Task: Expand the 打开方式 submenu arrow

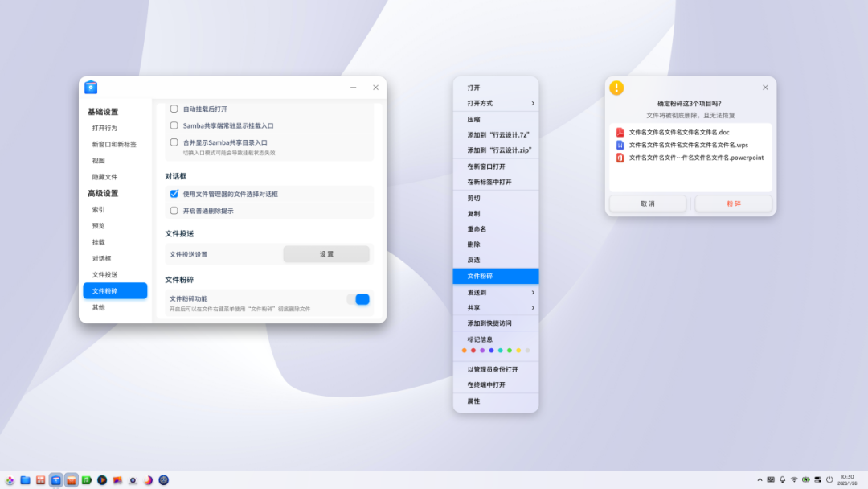Action: [x=533, y=103]
